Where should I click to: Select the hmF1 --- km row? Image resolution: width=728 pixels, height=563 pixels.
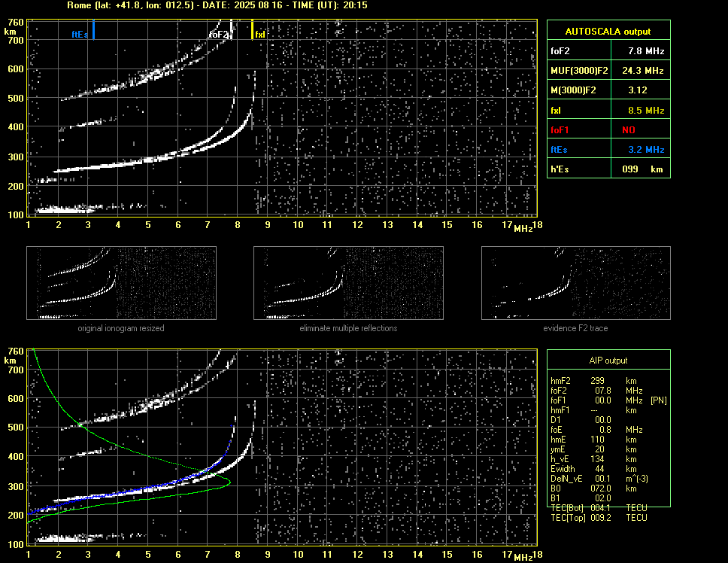[x=593, y=409]
